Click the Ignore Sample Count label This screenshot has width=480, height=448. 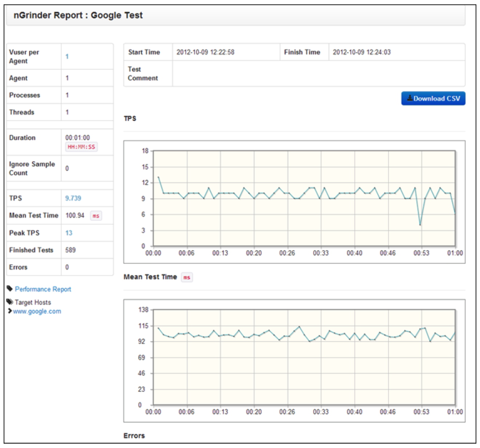point(32,168)
